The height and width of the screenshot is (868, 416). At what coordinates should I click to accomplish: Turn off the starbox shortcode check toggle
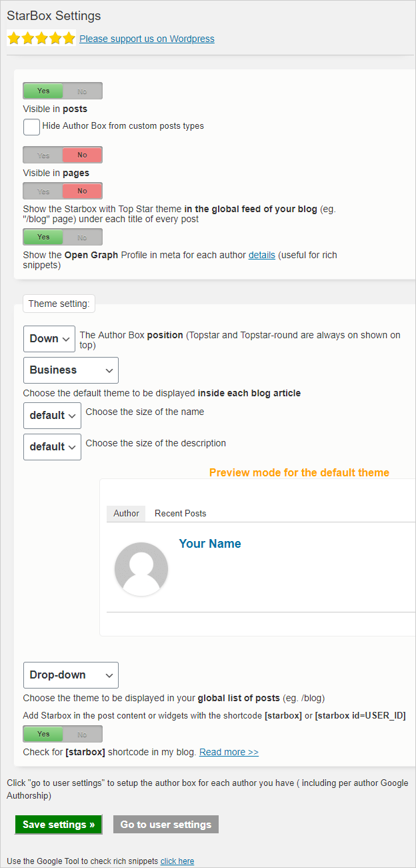(x=81, y=733)
